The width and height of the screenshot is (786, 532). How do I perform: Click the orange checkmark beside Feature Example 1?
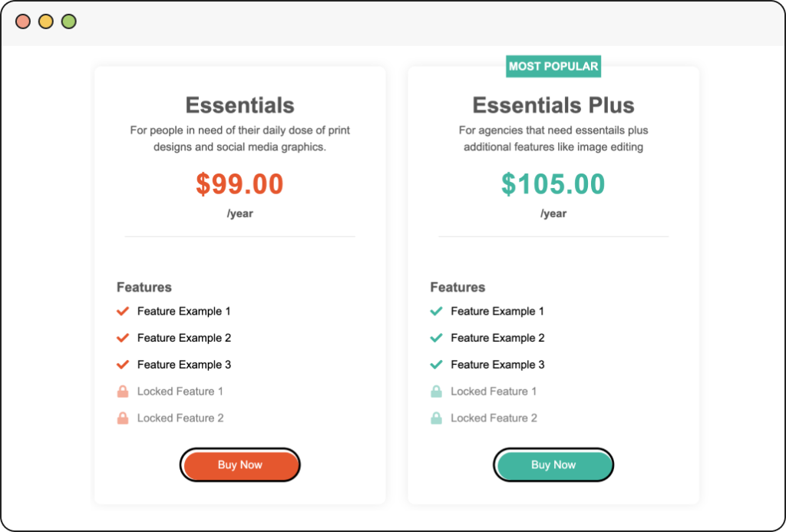pyautogui.click(x=122, y=312)
